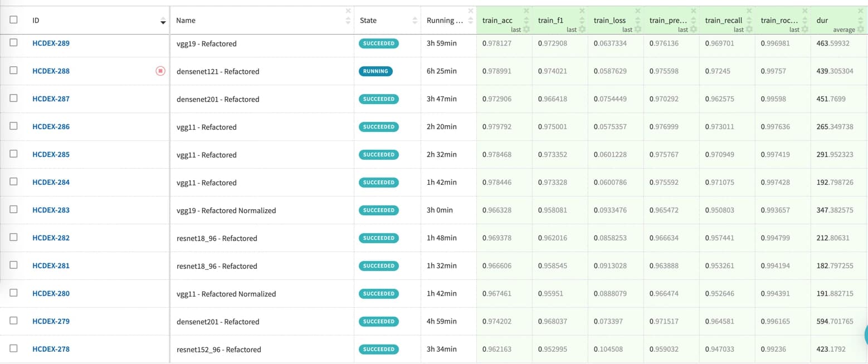The image size is (868, 364).
Task: Open experiment HCDEX-282 link
Action: (51, 238)
